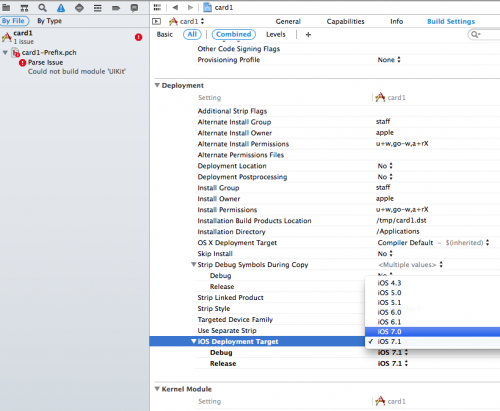The image size is (500, 411).
Task: Open the project navigator folder icon
Action: coord(6,8)
